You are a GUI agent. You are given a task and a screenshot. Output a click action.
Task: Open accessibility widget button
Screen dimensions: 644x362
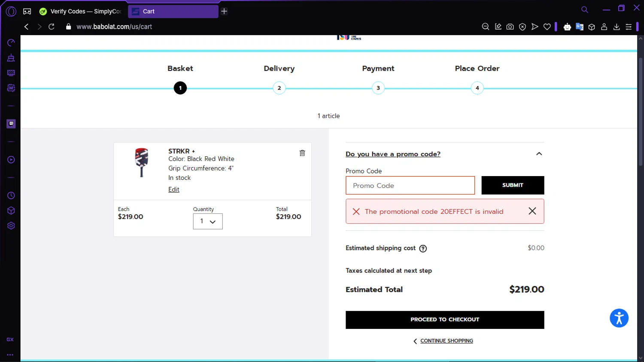(619, 318)
